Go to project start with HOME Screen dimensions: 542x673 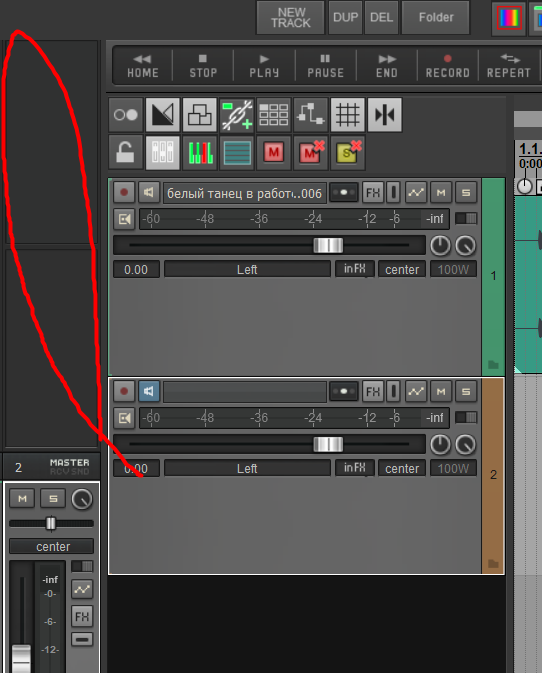[143, 66]
